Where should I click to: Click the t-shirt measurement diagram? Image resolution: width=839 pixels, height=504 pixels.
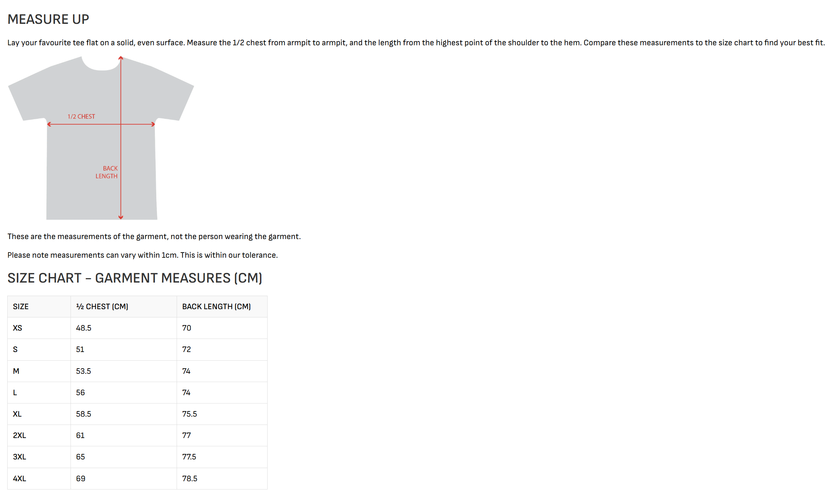coord(101,137)
